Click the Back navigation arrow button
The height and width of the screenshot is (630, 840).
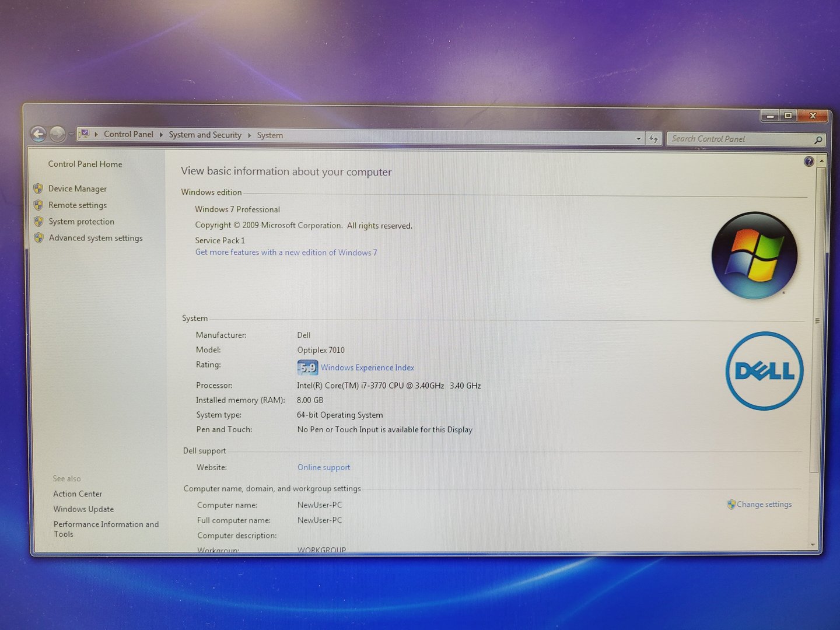pyautogui.click(x=38, y=134)
